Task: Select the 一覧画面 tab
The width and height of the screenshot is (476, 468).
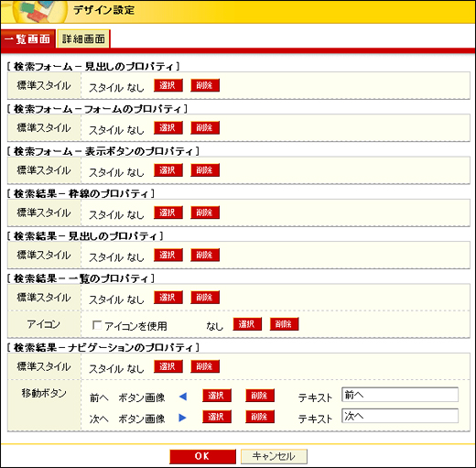Action: [x=28, y=38]
